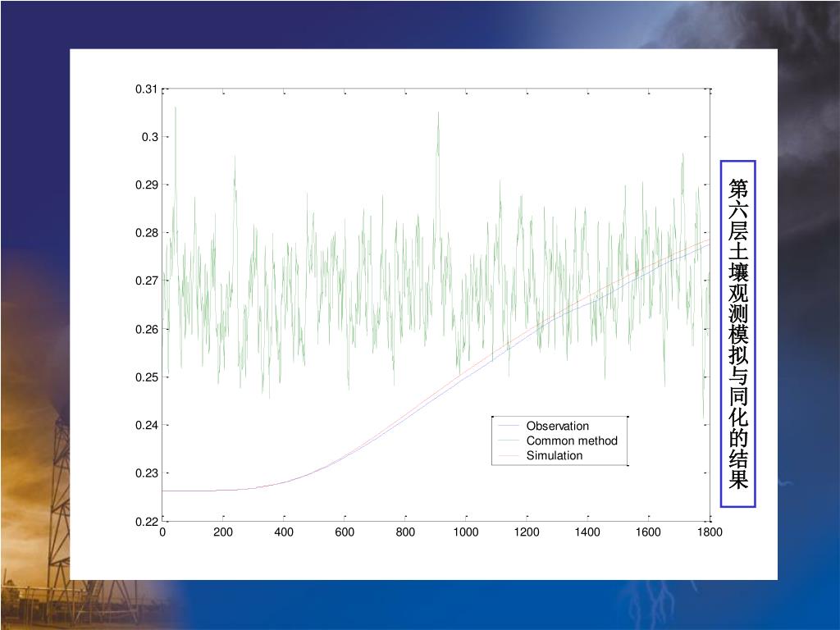Click y-axis label 0.27
This screenshot has width=840, height=630.
[x=146, y=281]
